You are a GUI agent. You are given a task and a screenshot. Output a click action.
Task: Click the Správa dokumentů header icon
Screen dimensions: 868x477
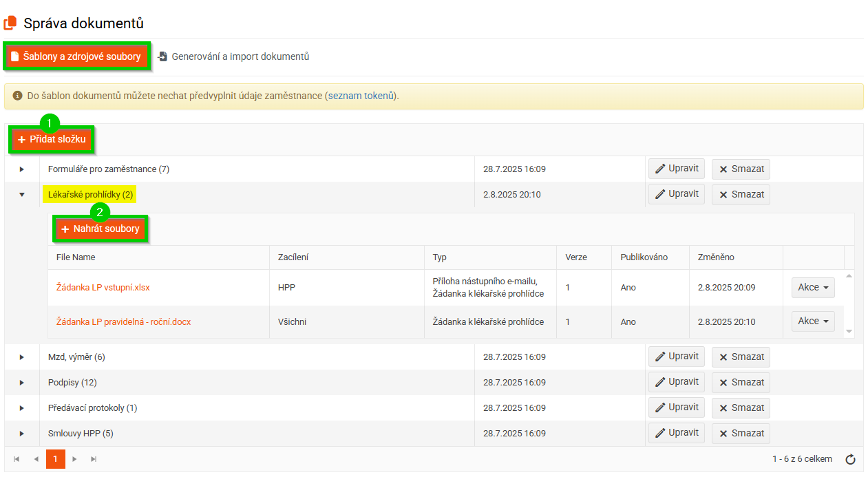click(x=10, y=23)
